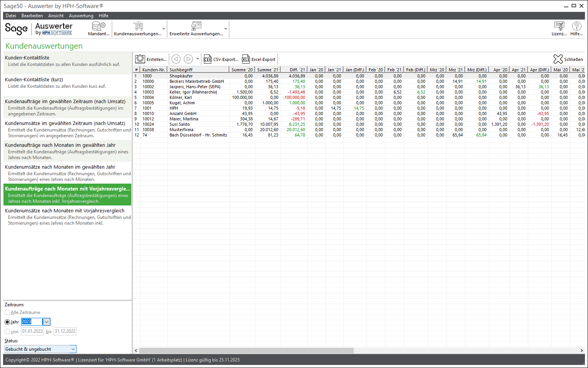
Task: Select the Maier, Martina row
Action: (359, 119)
